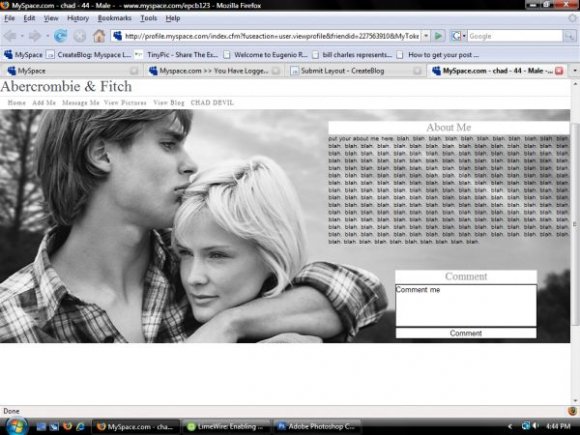This screenshot has width=580, height=435.
Task: Close the MySpace.com - chad tab
Action: click(x=559, y=70)
